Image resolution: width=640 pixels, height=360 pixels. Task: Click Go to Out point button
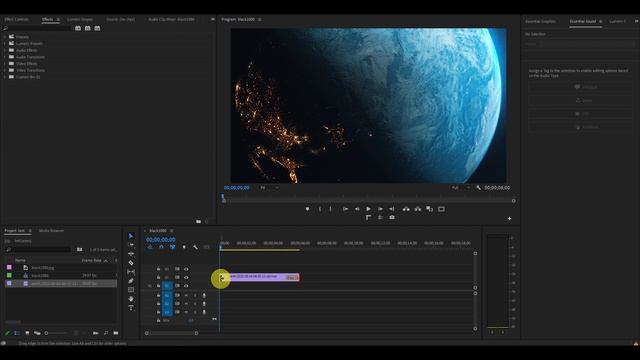coord(391,209)
